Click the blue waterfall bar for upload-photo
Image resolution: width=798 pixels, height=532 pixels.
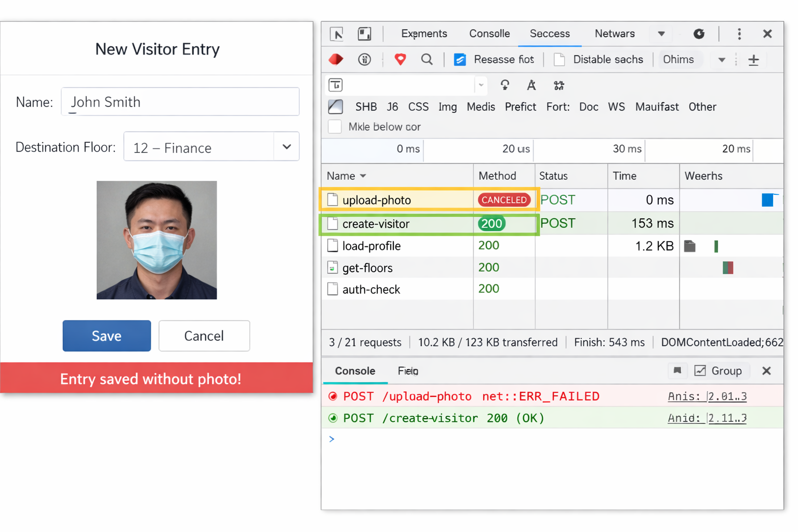click(x=768, y=200)
